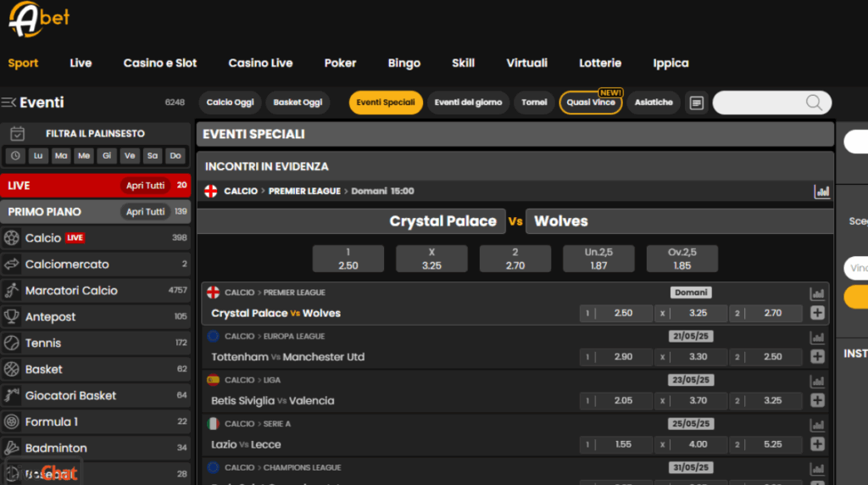Open the bet list view icon

697,103
